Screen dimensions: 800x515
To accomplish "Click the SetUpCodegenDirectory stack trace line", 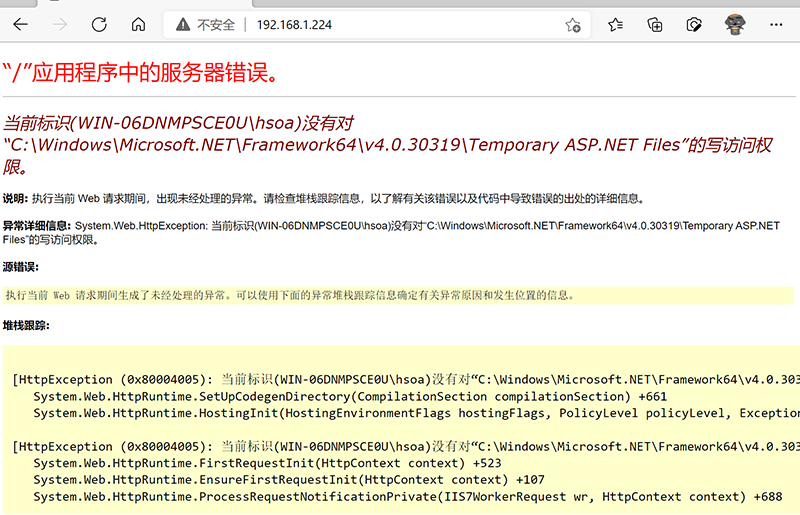I will (x=350, y=397).
